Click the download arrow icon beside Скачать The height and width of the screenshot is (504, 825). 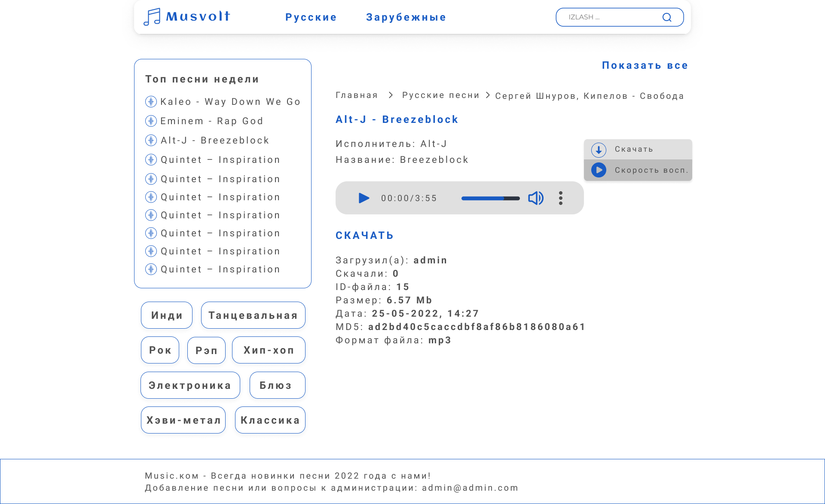[x=599, y=150]
